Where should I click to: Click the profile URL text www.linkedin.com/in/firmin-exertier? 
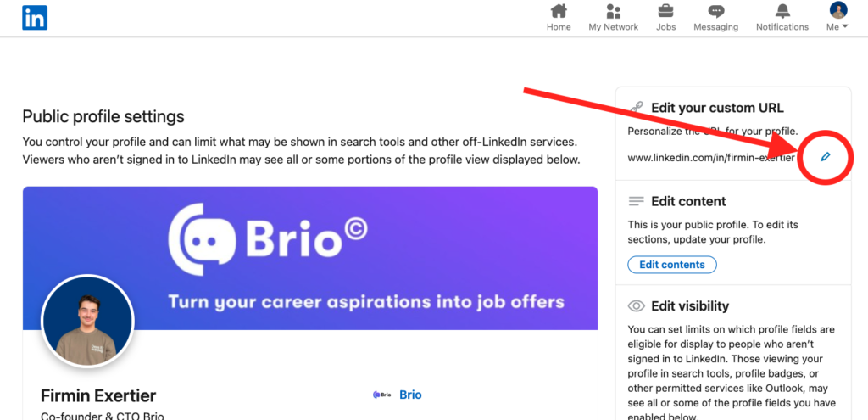(x=712, y=158)
